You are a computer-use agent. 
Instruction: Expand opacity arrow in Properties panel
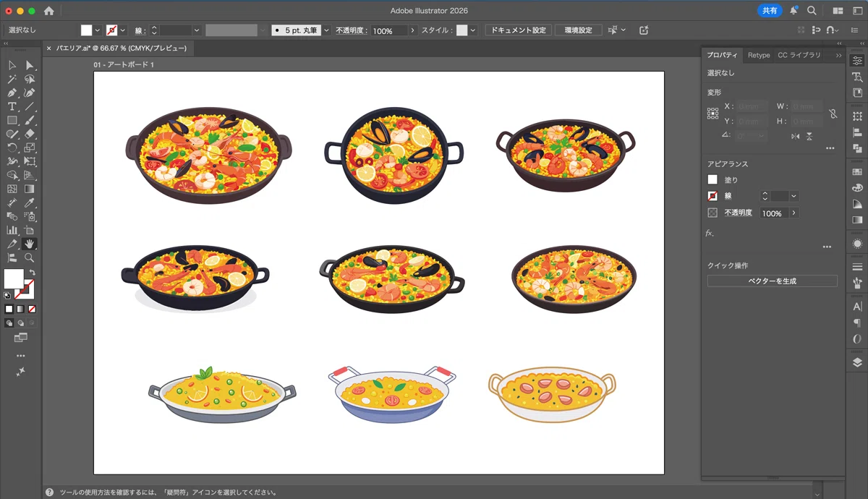793,213
